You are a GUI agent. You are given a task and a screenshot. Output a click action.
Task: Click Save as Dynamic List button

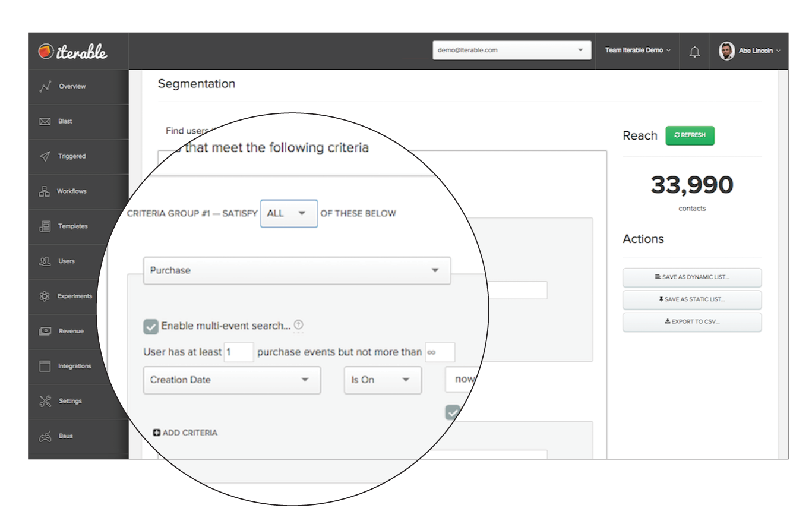coord(691,277)
